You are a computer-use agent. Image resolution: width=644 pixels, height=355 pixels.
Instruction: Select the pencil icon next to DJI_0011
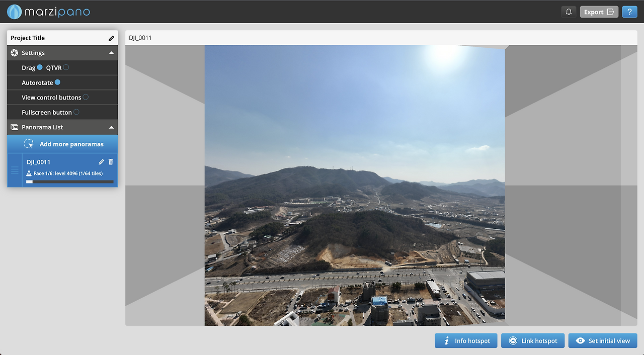[x=101, y=162]
